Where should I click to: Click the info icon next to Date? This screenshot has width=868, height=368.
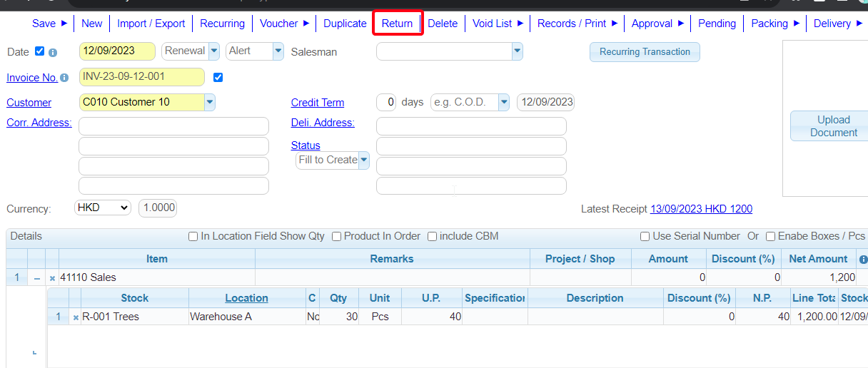(x=53, y=53)
